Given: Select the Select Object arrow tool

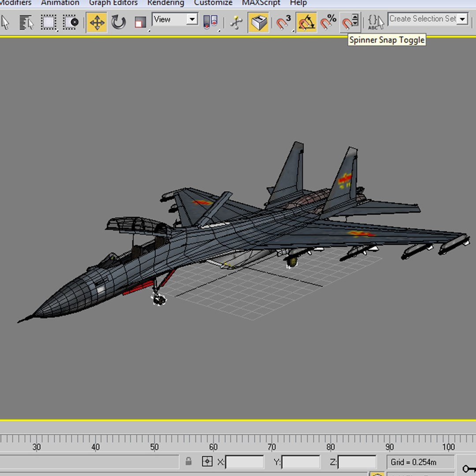Looking at the screenshot, I should (5, 22).
